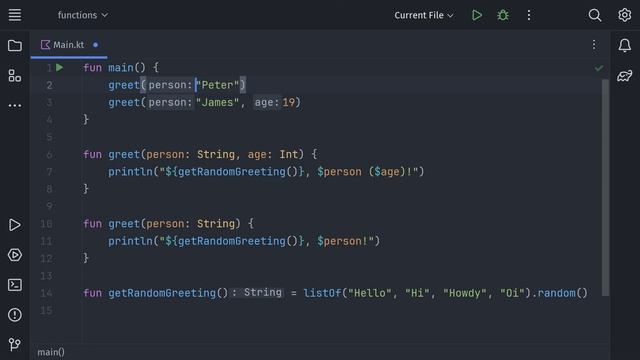
Task: Click line number 15 in the gutter
Action: pyautogui.click(x=47, y=311)
